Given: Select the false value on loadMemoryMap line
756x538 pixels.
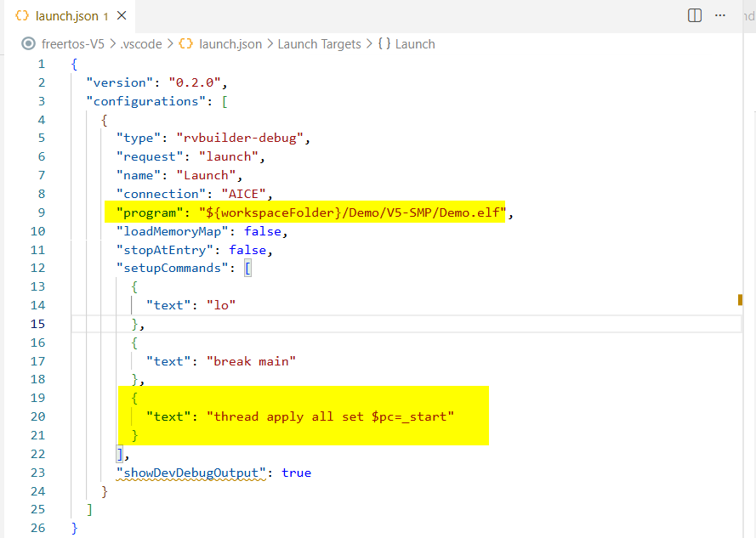Looking at the screenshot, I should [x=263, y=230].
